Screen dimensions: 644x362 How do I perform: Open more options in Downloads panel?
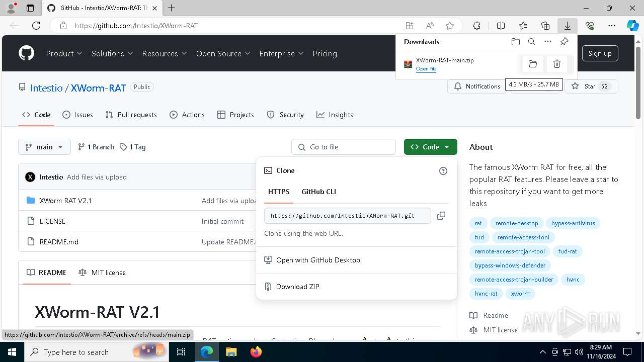pos(548,42)
